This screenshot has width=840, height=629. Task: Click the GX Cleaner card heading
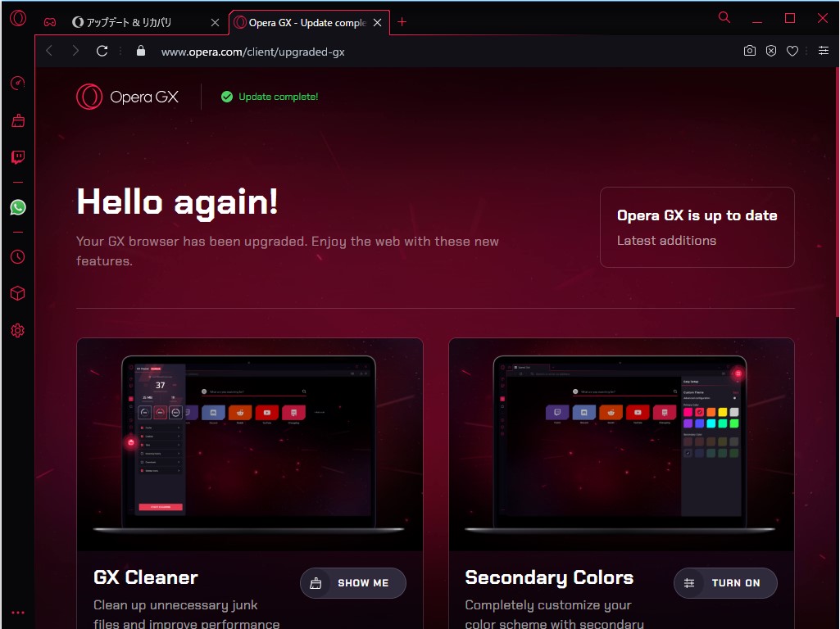[146, 577]
